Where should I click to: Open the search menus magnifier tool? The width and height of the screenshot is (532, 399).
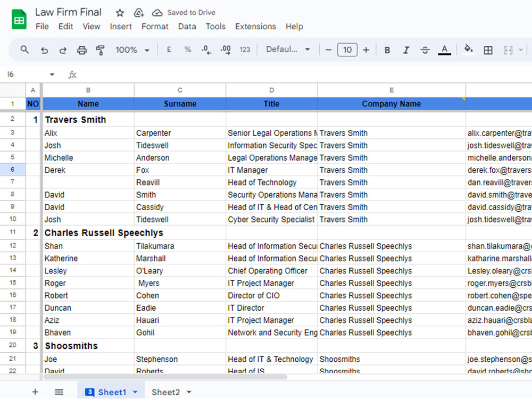24,50
